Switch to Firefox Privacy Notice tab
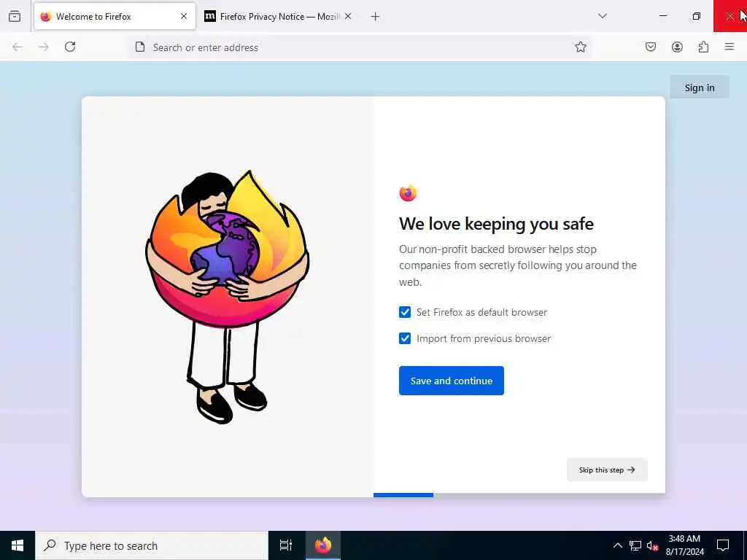747x560 pixels. point(278,16)
